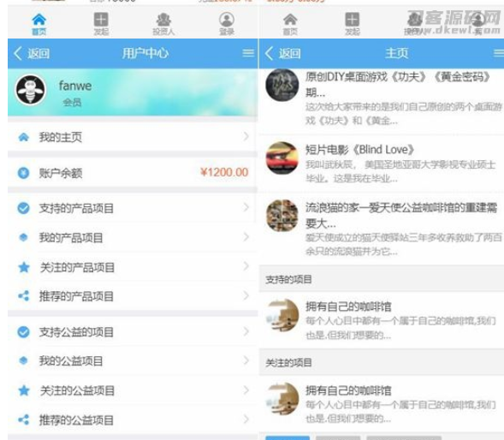Click the 用户中心 header title
The width and height of the screenshot is (504, 440).
(145, 53)
